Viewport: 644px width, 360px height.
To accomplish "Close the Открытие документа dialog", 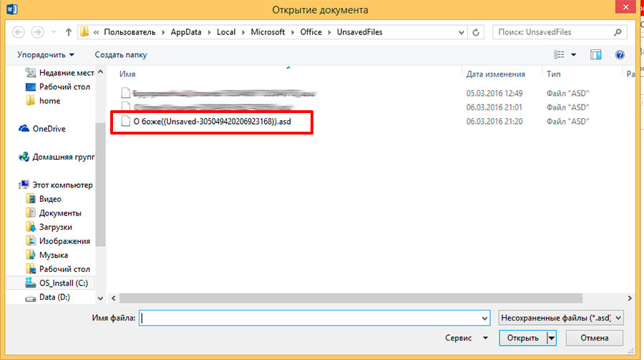I will click(x=626, y=7).
